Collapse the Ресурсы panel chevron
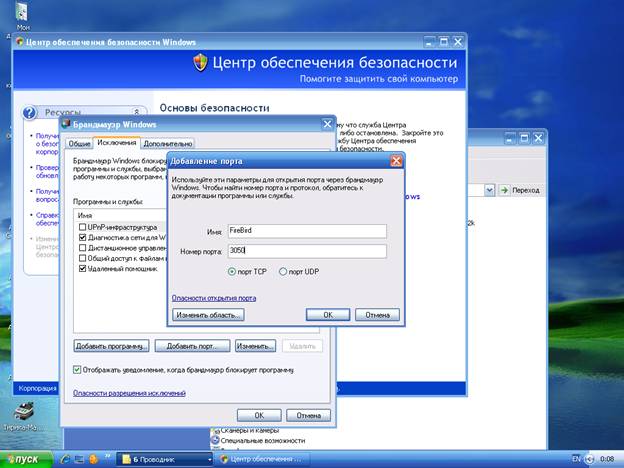The width and height of the screenshot is (624, 468). coord(136,112)
